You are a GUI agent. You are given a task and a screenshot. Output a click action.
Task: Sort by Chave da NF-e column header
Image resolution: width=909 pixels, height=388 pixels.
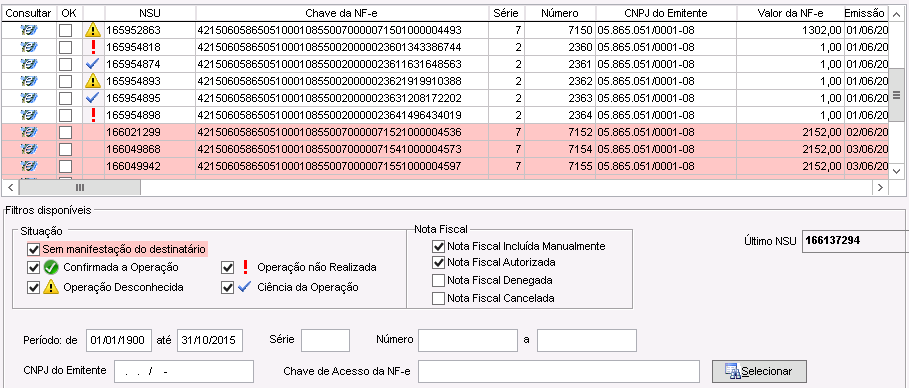coord(343,13)
